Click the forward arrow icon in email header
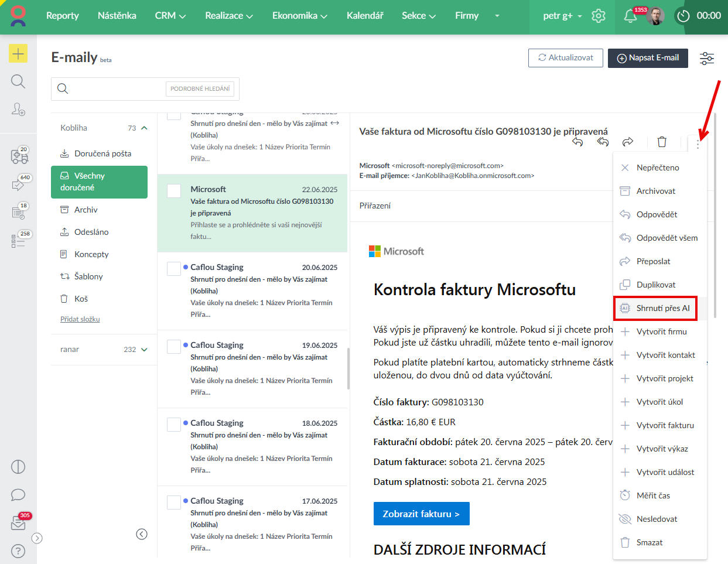The image size is (728, 564). click(x=628, y=142)
